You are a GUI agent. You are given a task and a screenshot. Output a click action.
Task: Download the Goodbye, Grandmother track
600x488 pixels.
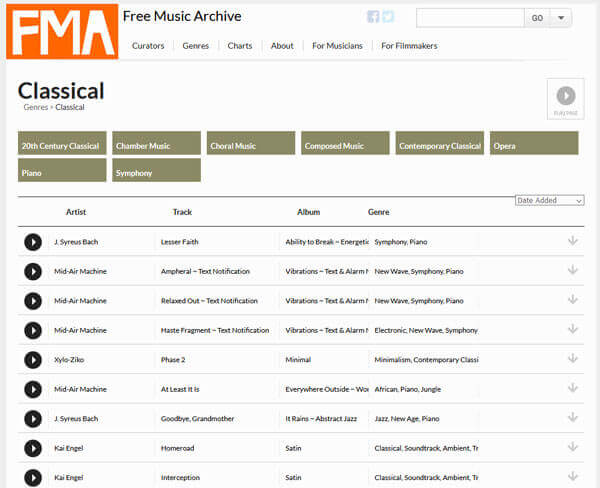572,418
